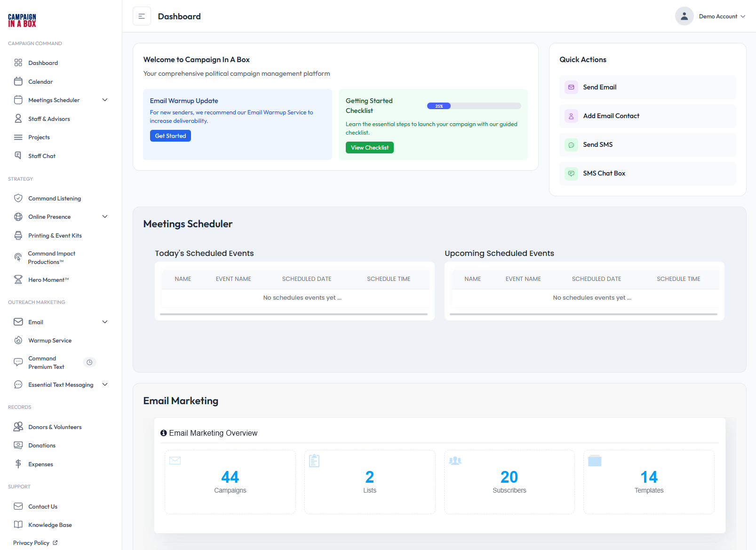This screenshot has height=550, width=756.
Task: Click the View Checklist button
Action: tap(370, 148)
